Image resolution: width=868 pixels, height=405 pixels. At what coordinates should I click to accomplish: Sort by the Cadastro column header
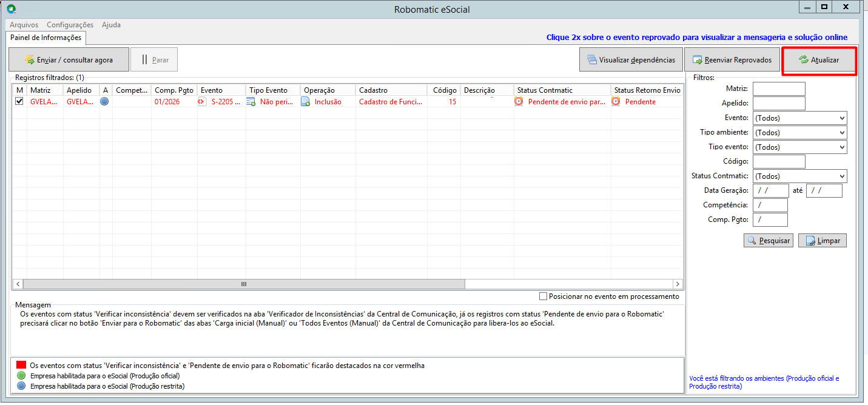391,90
